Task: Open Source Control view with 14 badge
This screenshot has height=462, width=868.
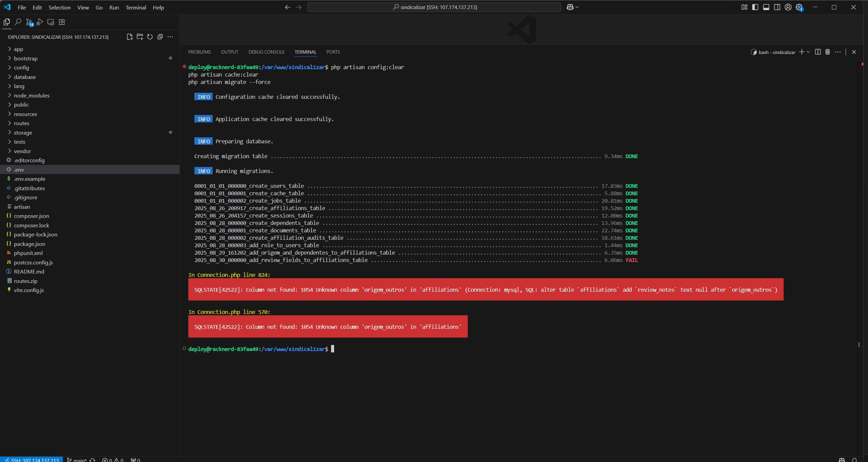Action: click(29, 22)
